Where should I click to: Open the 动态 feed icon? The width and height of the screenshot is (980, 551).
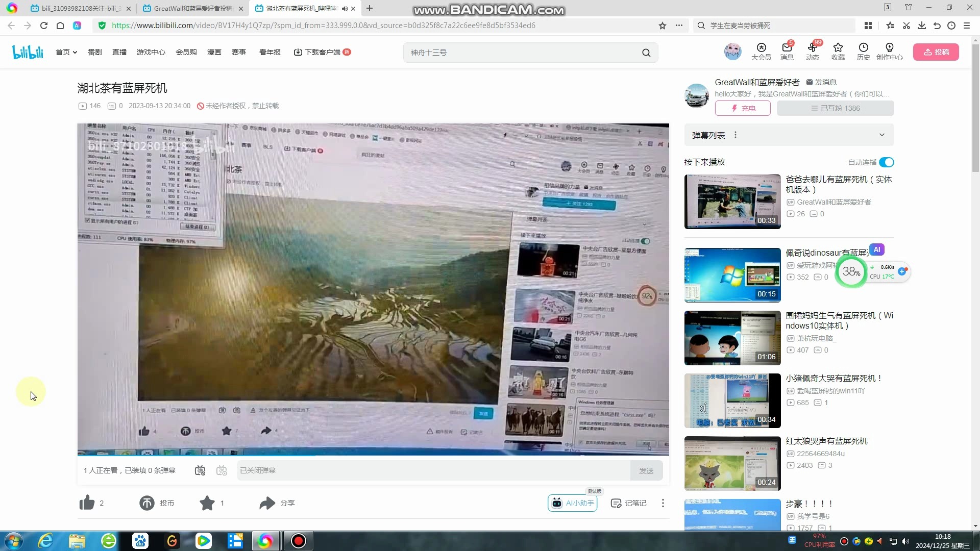[x=812, y=52]
